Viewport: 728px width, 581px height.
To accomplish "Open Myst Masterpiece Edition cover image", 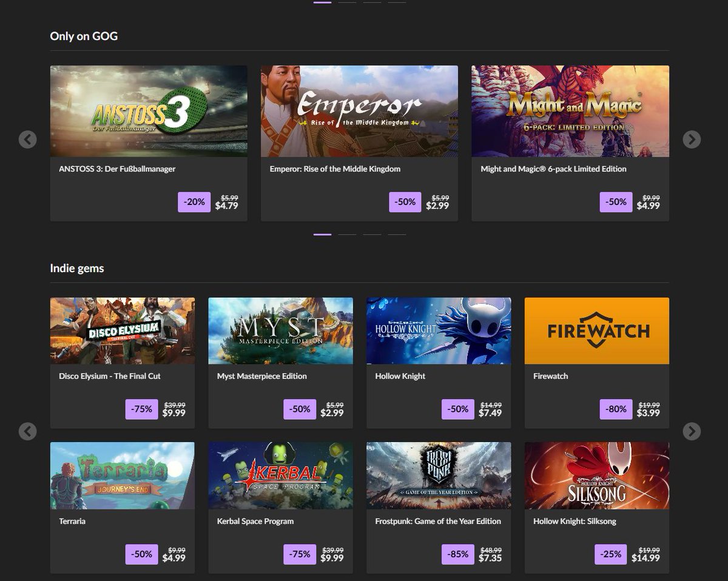I will coord(280,331).
